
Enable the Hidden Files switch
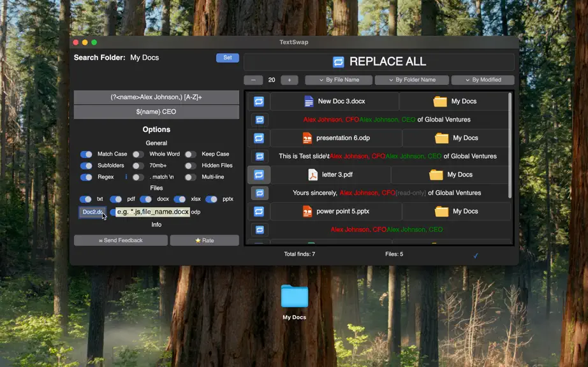tap(190, 166)
